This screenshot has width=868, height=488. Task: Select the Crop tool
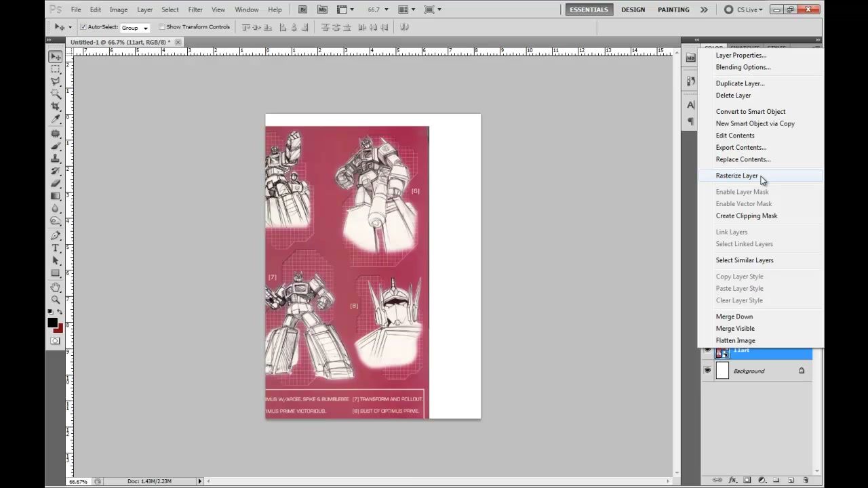pyautogui.click(x=56, y=106)
